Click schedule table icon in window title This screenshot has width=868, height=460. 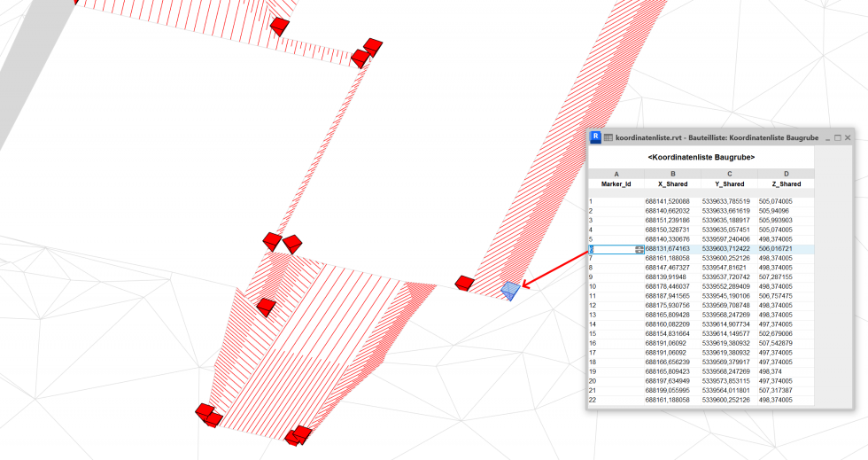608,138
